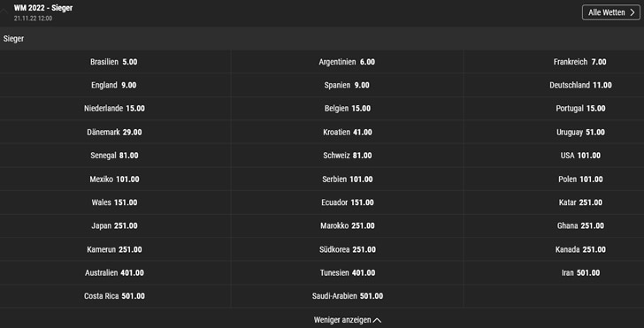Viewport: 644px width, 328px height.
Task: Select Südkorea at 251.00
Action: [x=347, y=249]
